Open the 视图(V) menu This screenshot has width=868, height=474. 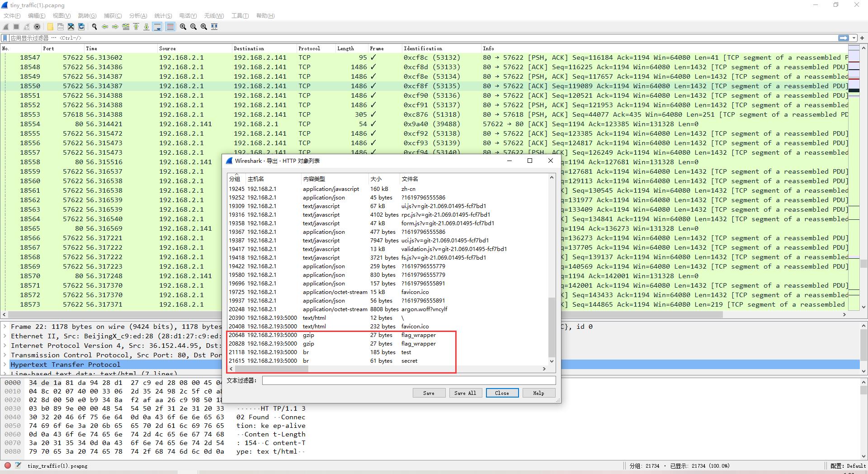tap(62, 16)
